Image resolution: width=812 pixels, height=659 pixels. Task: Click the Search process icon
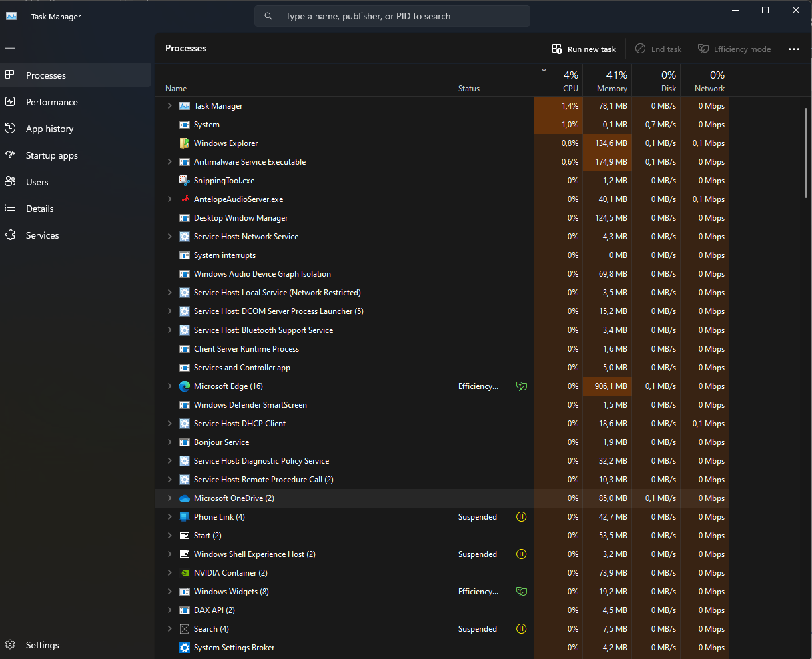click(x=185, y=629)
